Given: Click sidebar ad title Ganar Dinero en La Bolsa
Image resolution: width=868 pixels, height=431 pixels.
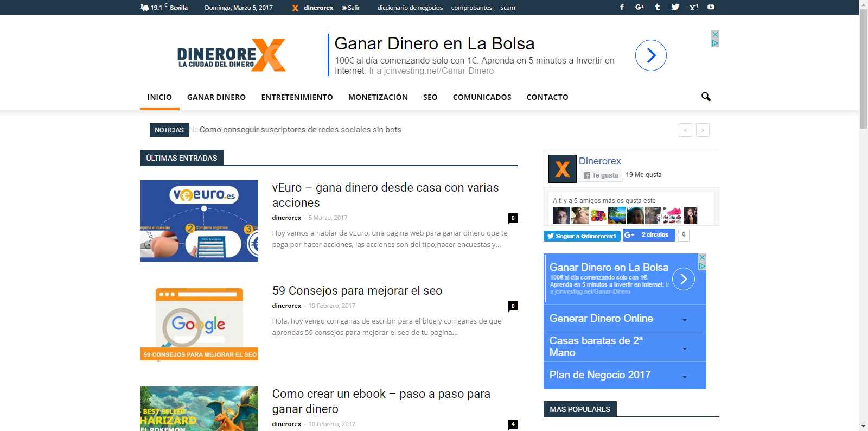Looking at the screenshot, I should (x=609, y=267).
